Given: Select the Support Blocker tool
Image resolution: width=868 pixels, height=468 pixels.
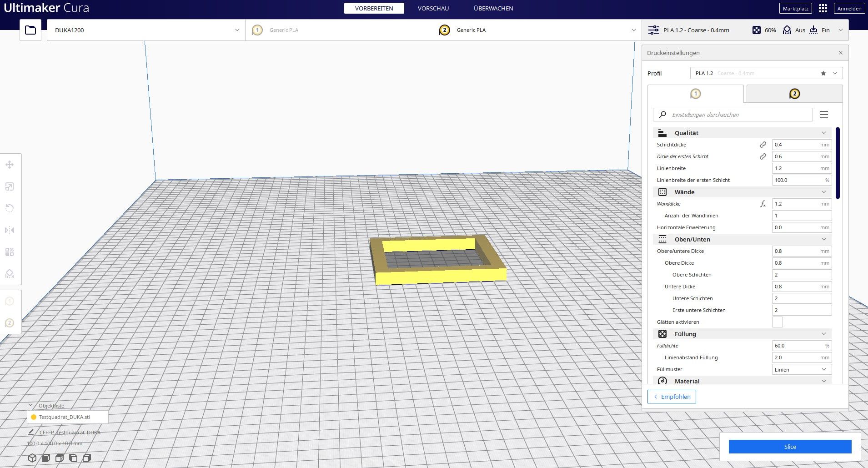Looking at the screenshot, I should click(10, 274).
